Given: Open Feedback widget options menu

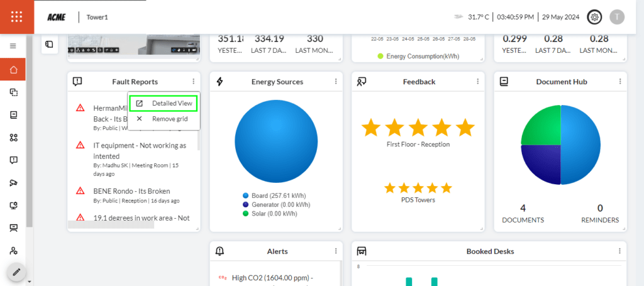Looking at the screenshot, I should pyautogui.click(x=478, y=82).
